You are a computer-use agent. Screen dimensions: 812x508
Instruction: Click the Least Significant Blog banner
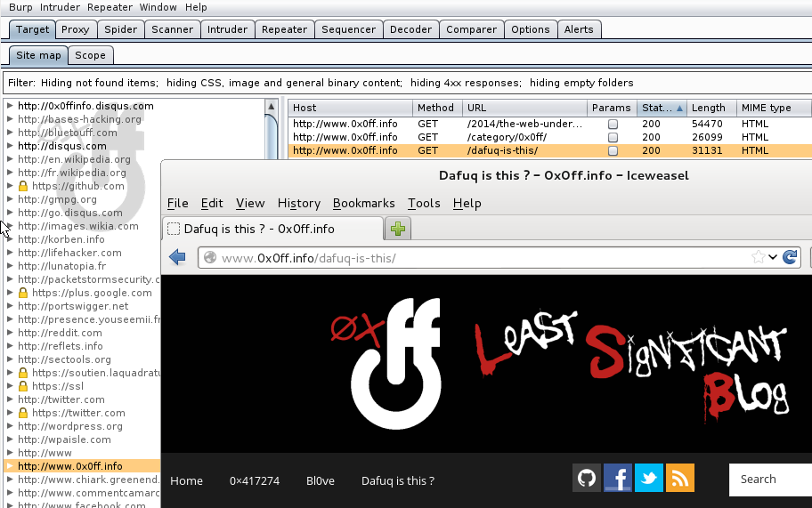point(632,365)
